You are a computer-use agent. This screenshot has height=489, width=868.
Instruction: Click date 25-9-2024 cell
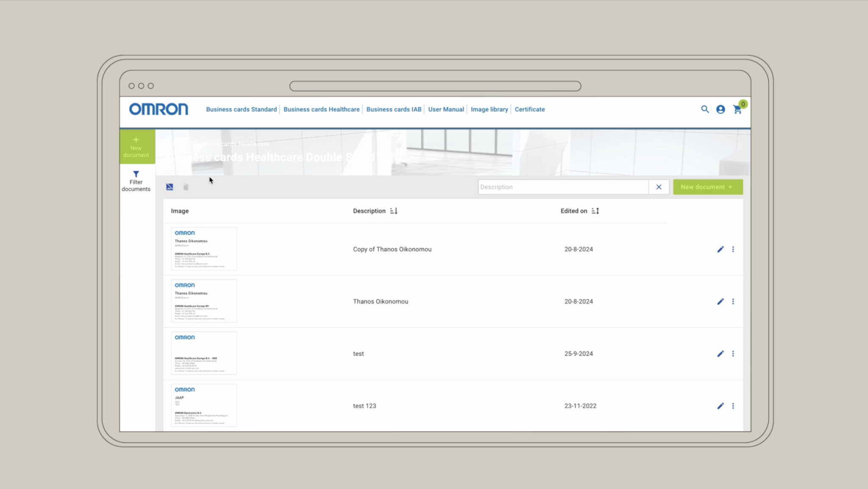579,354
